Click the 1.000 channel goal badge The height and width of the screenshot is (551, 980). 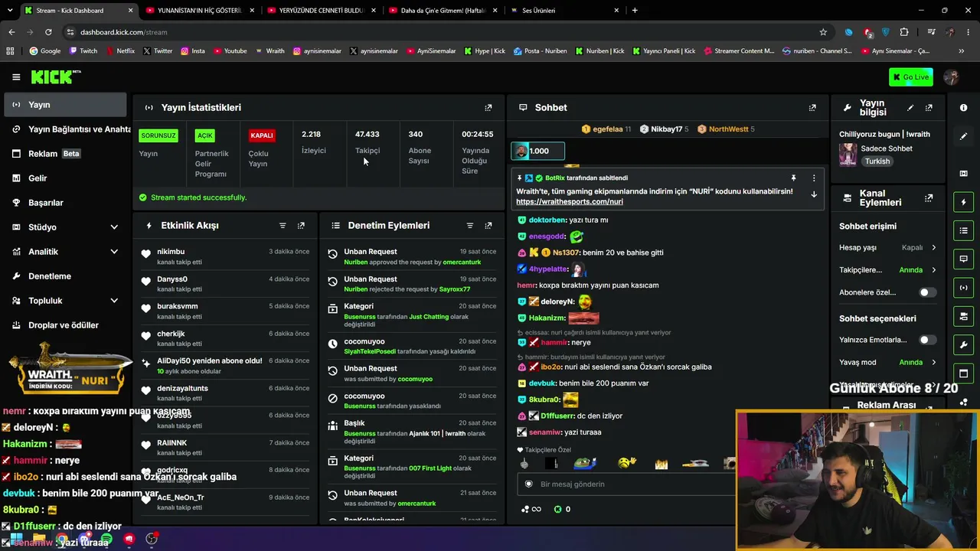537,151
